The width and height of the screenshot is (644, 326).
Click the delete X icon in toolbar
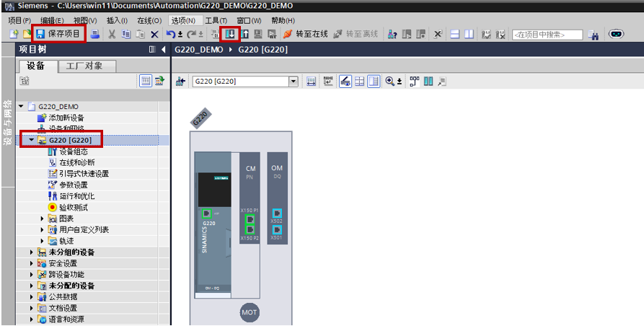click(x=154, y=34)
